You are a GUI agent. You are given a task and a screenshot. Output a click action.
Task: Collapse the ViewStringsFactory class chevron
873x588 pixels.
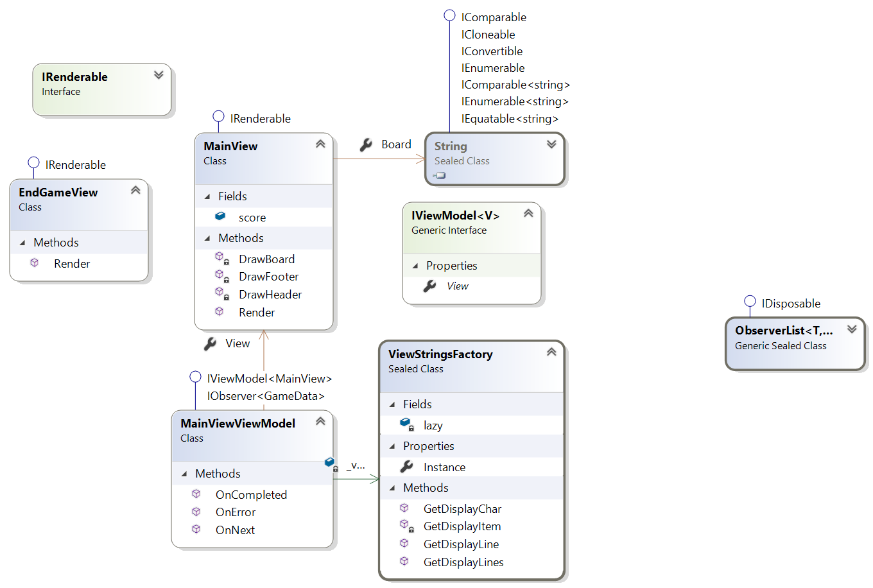551,352
